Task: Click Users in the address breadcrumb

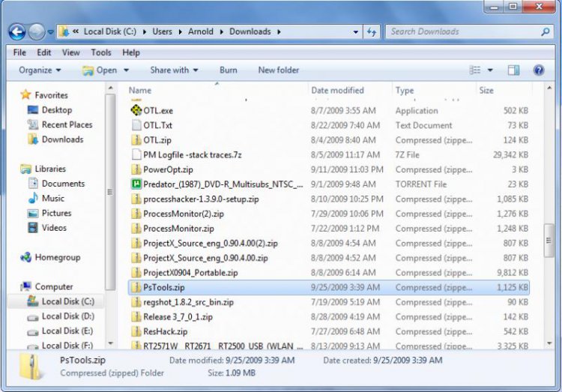Action: click(162, 31)
